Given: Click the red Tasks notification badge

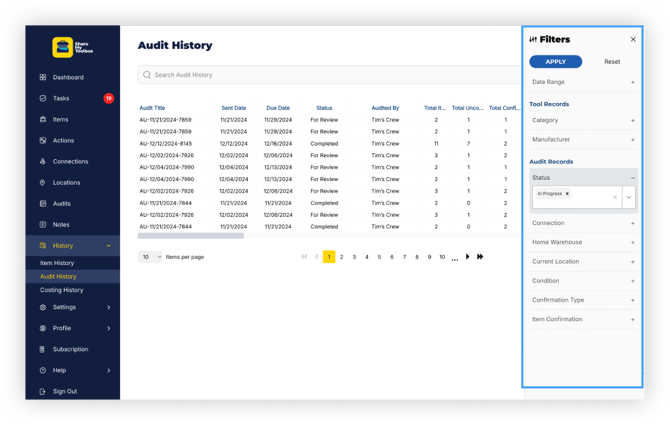Looking at the screenshot, I should [x=109, y=98].
